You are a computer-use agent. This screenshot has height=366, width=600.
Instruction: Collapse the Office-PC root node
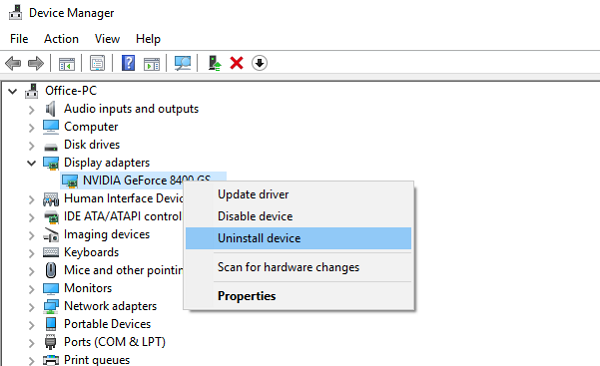(13, 91)
